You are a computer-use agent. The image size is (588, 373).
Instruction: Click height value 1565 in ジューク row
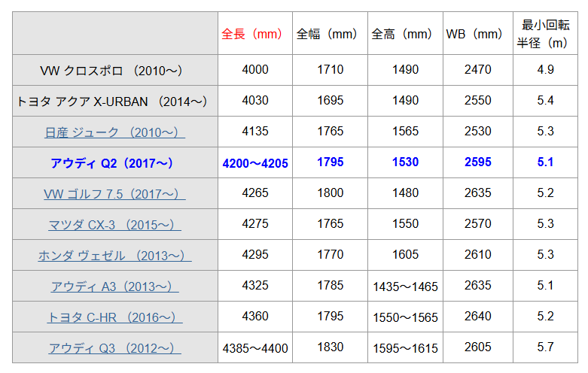405,131
